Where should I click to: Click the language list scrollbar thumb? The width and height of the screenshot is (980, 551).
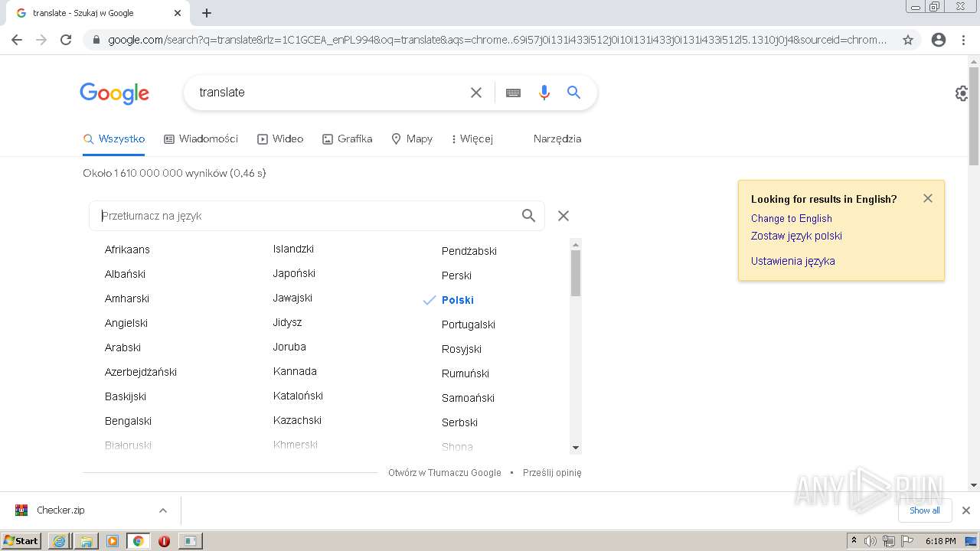[x=576, y=273]
